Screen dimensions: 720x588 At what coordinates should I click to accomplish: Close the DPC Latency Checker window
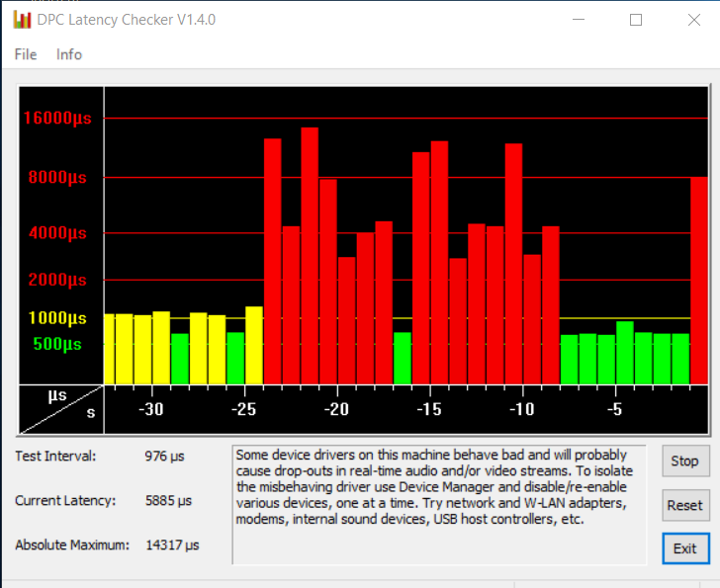(694, 20)
